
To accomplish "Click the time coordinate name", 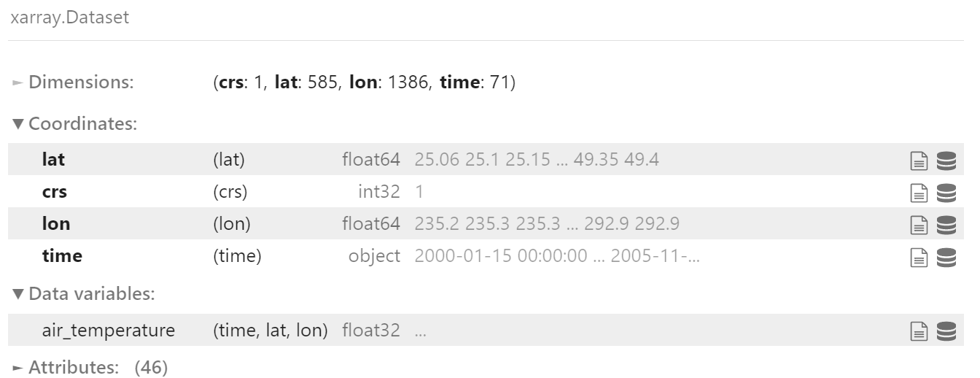I will (62, 256).
